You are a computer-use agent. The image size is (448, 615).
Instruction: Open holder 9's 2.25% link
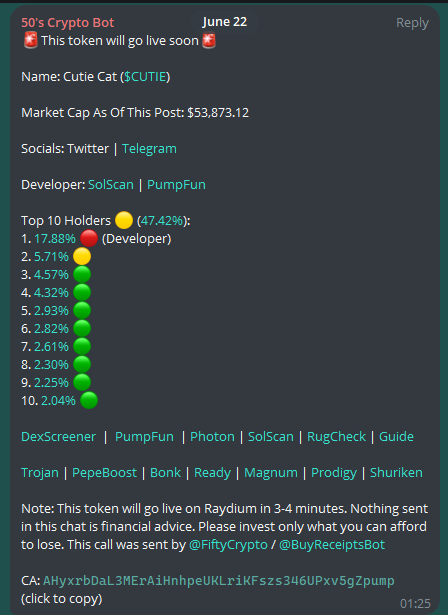51,383
